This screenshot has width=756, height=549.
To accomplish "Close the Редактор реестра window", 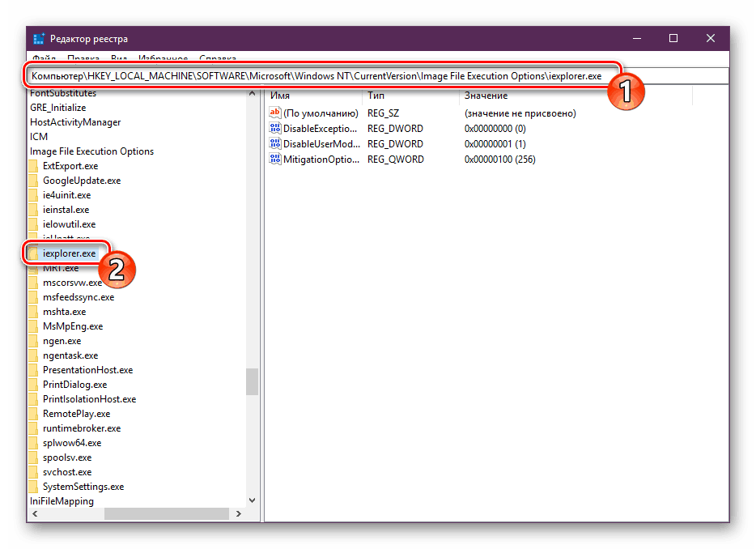I will [711, 39].
